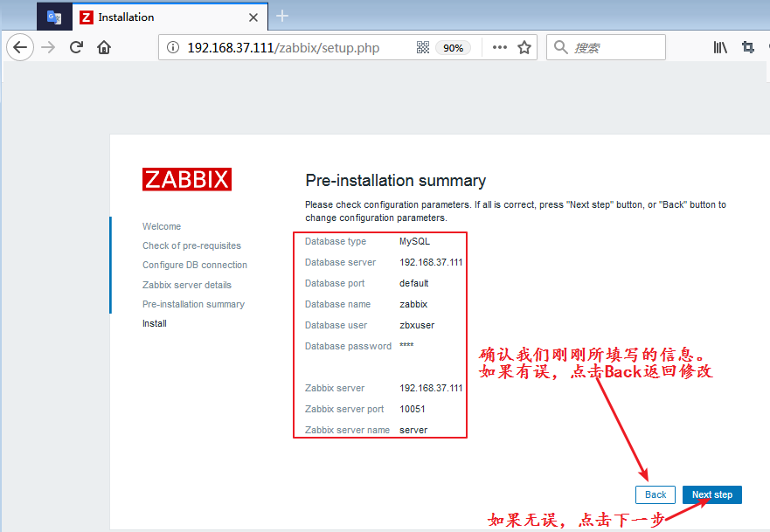This screenshot has height=532, width=770.
Task: Click the browser forward arrow button
Action: 49,48
